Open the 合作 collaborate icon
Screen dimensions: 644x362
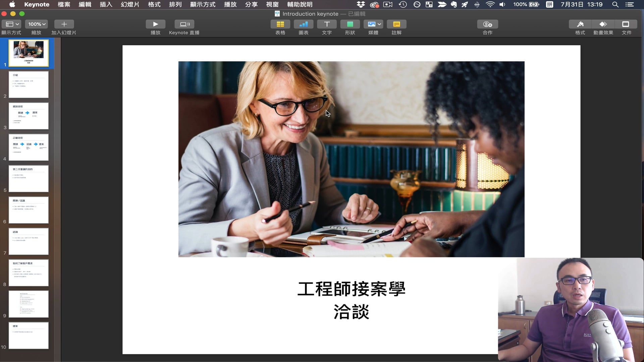click(487, 24)
